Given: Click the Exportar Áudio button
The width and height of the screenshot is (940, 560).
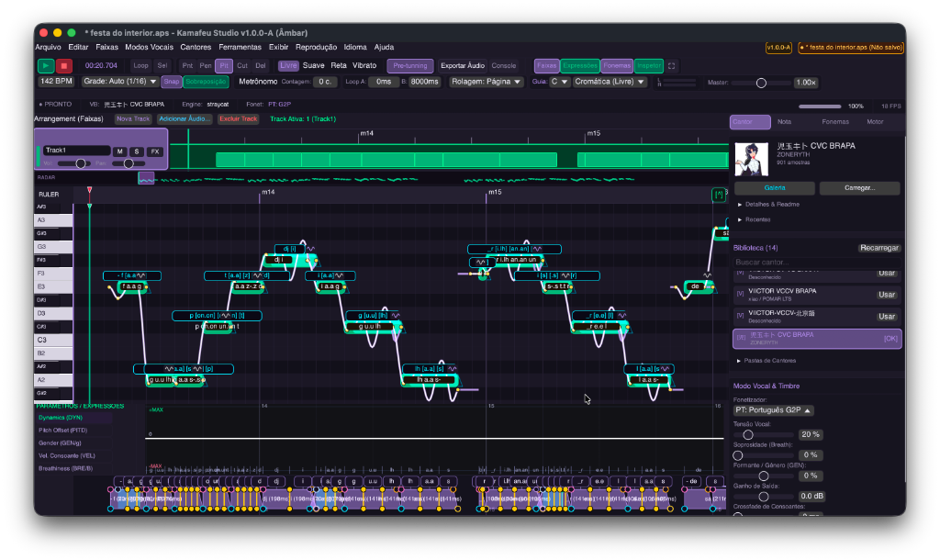Looking at the screenshot, I should pyautogui.click(x=463, y=66).
